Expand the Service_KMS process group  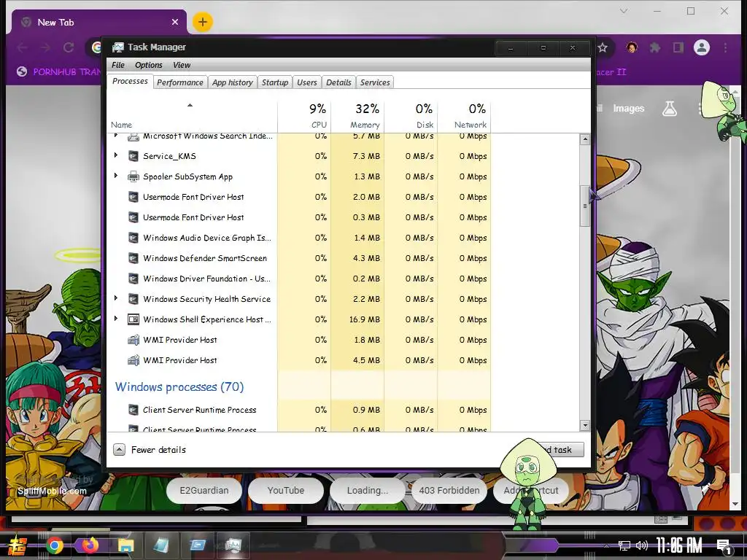coord(116,155)
